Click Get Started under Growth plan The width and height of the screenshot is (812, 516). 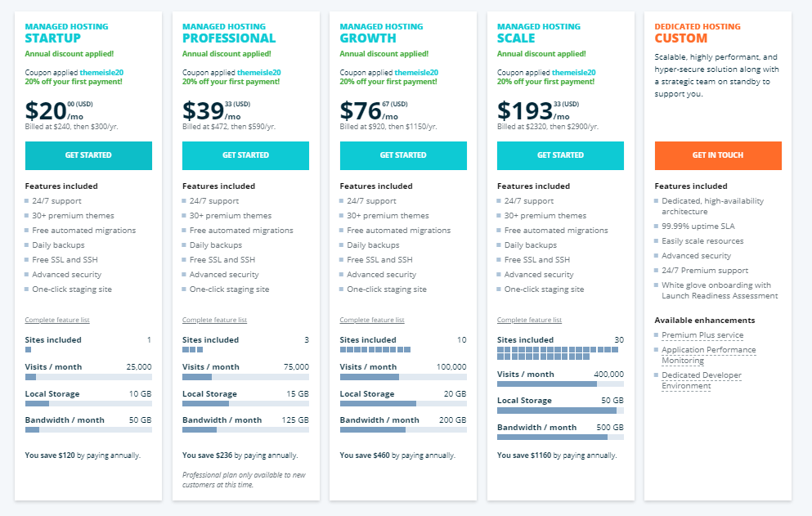pyautogui.click(x=403, y=155)
